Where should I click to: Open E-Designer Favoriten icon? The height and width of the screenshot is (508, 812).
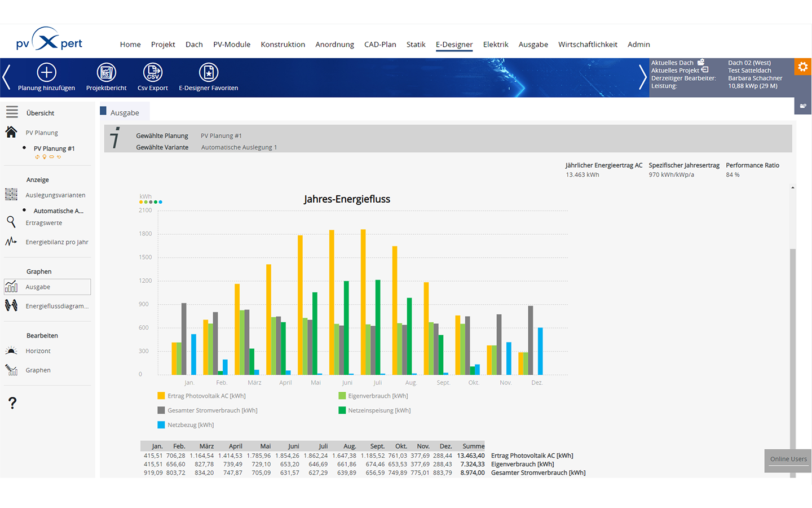(x=208, y=73)
